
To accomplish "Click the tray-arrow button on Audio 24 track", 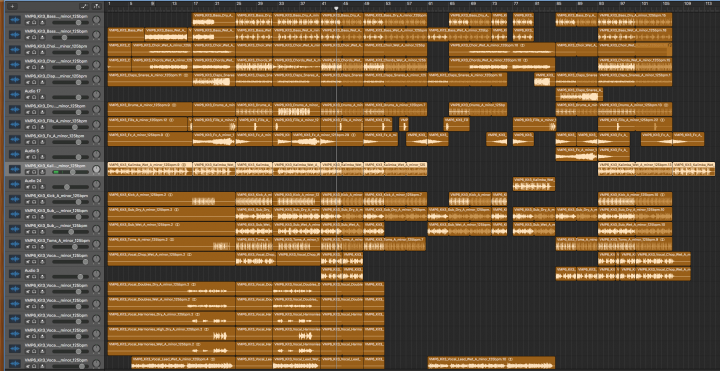I will point(42,187).
